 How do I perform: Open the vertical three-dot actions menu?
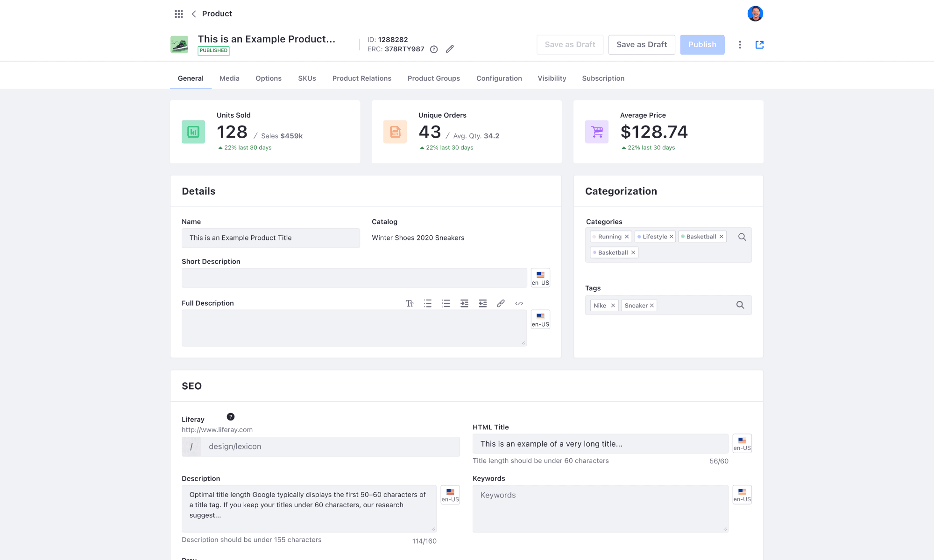tap(740, 45)
